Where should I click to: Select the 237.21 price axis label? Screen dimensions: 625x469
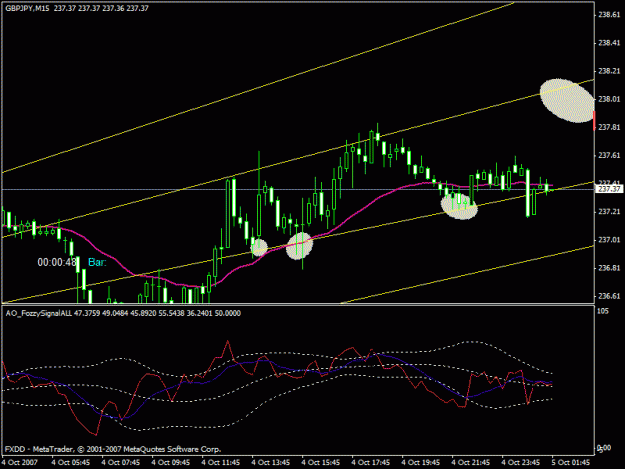609,212
